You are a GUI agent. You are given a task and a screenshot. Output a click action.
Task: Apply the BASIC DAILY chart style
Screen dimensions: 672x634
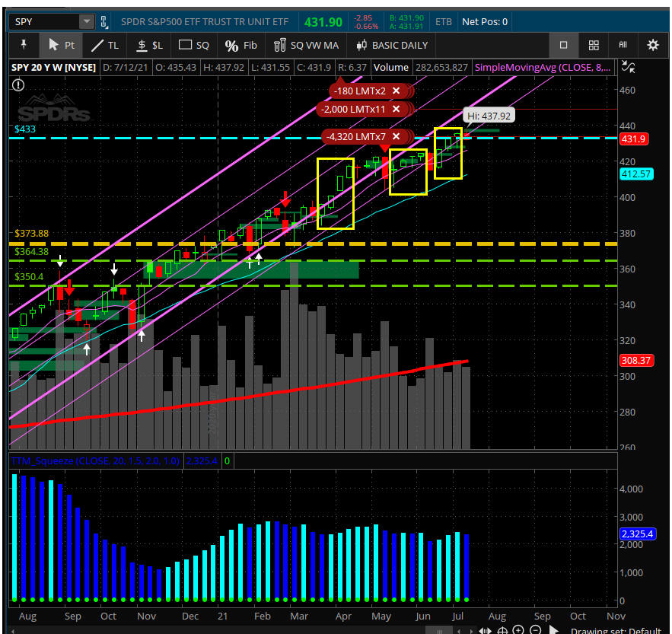(391, 45)
